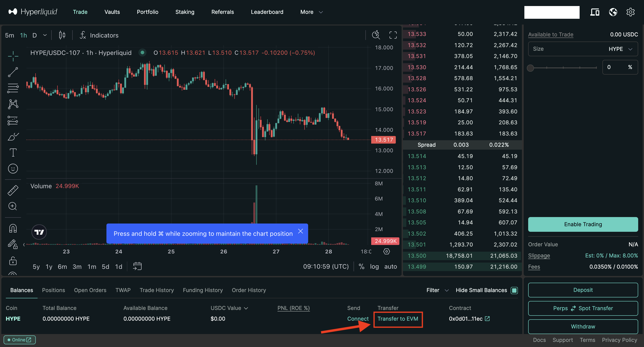The height and width of the screenshot is (347, 644).
Task: Click the TradingView logo badge
Action: tap(39, 232)
